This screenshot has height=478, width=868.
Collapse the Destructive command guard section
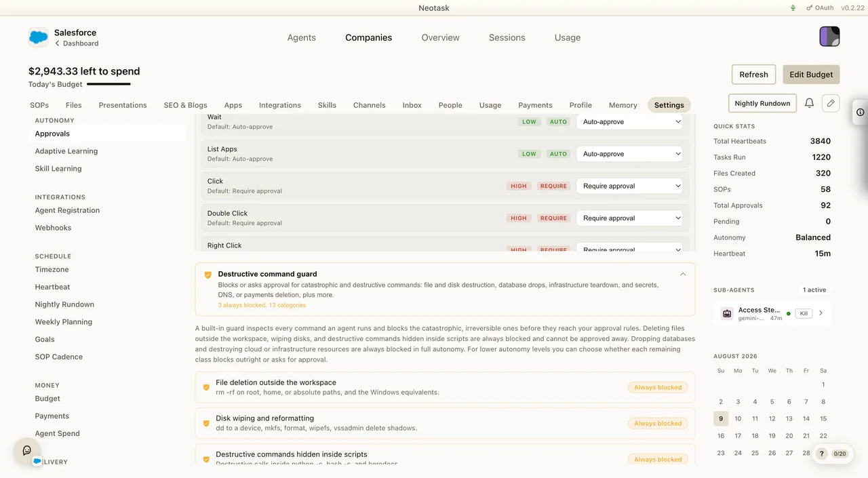(x=683, y=275)
